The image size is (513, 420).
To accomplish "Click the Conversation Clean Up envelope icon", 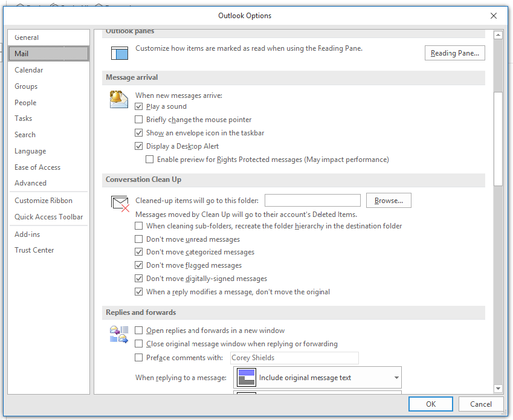I will tap(119, 200).
